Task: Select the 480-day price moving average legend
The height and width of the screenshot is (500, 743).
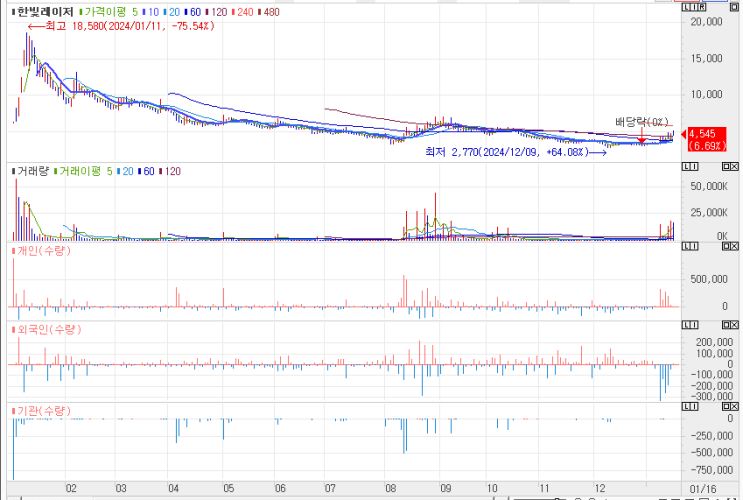Action: click(x=269, y=12)
